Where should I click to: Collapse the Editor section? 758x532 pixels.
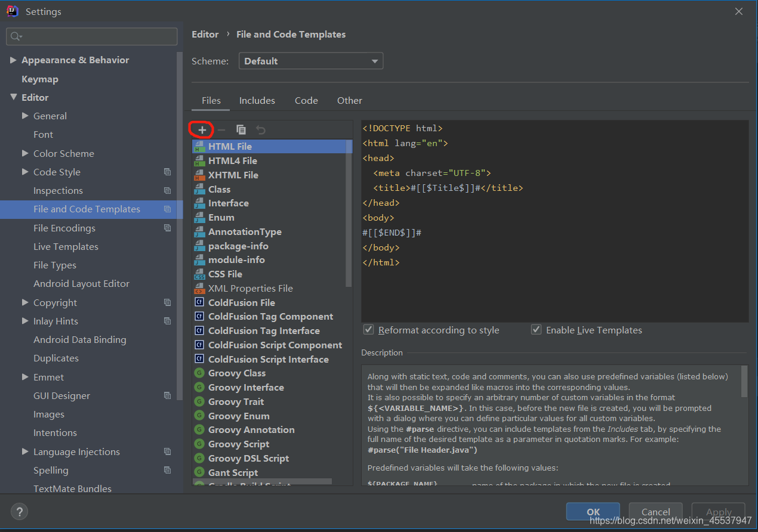point(13,97)
